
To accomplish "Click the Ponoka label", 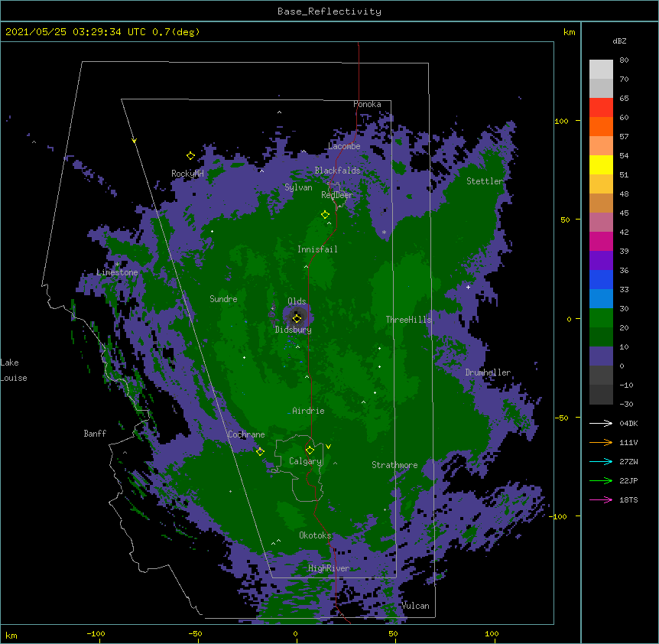I will pos(367,104).
